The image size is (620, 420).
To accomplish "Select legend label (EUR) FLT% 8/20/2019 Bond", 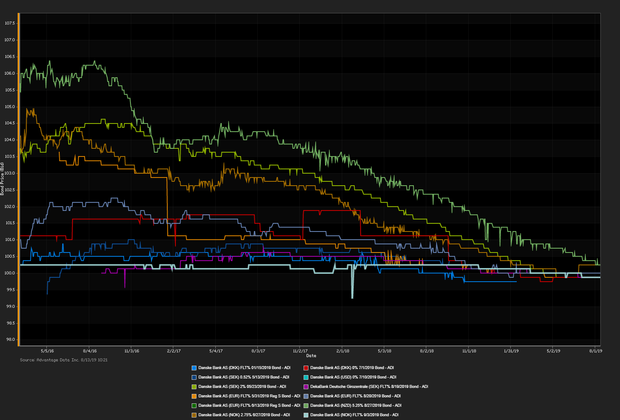I will pos(355,396).
